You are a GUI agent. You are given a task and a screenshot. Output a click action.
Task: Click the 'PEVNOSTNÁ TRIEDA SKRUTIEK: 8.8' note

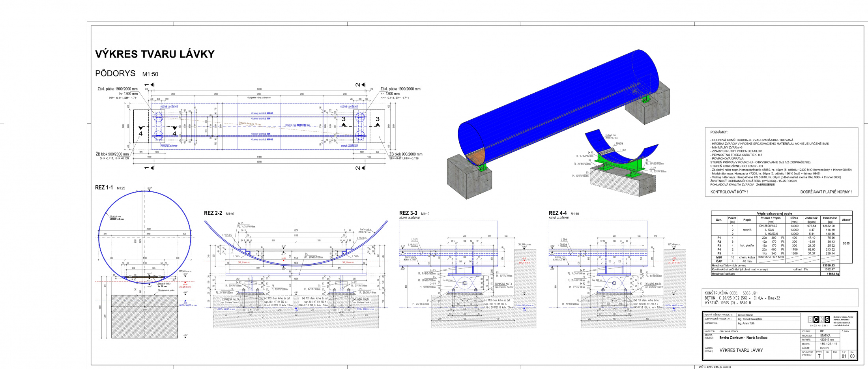[x=736, y=155]
